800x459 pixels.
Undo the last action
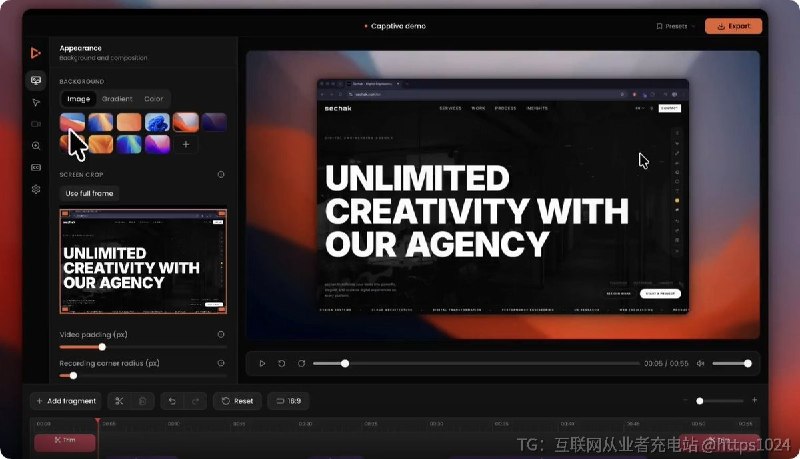(172, 401)
